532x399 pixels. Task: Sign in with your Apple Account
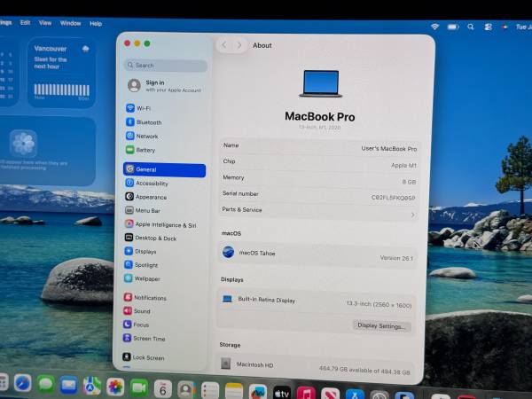(x=164, y=86)
